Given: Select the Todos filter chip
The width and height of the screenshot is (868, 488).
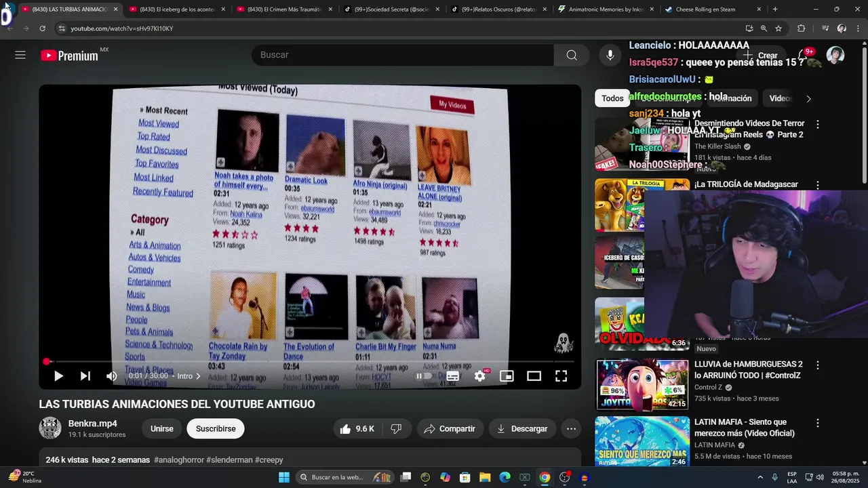Looking at the screenshot, I should 612,98.
